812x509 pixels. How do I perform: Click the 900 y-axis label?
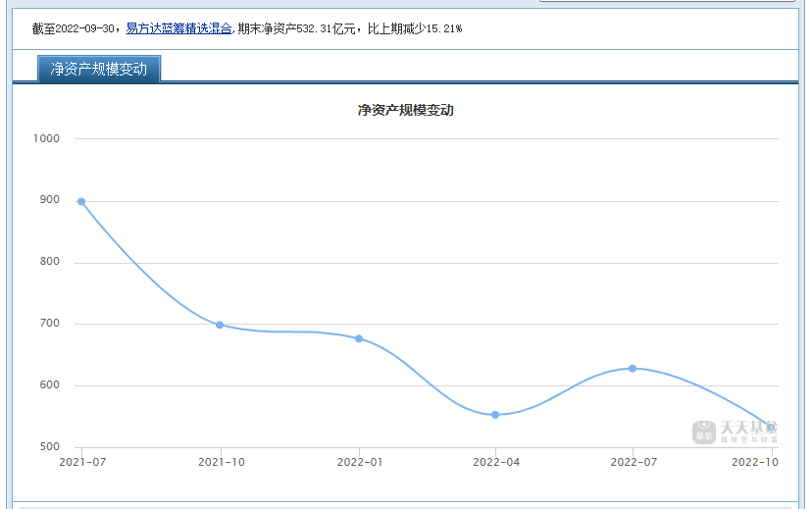pyautogui.click(x=49, y=200)
